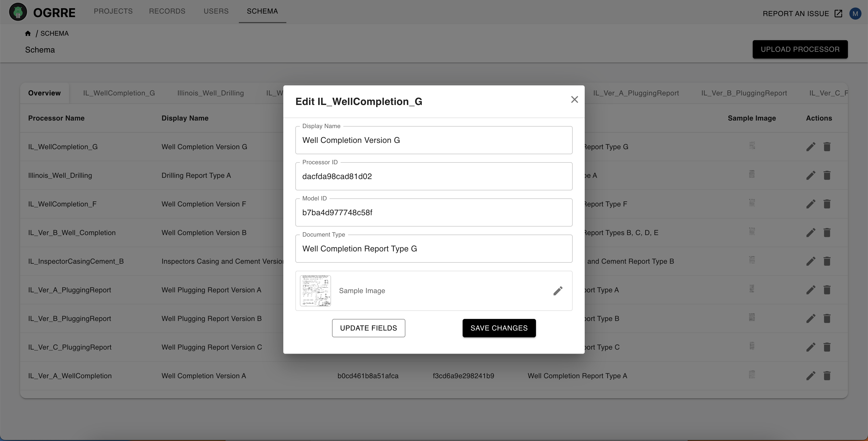This screenshot has width=868, height=441.
Task: Open the user avatar M menu
Action: point(855,14)
